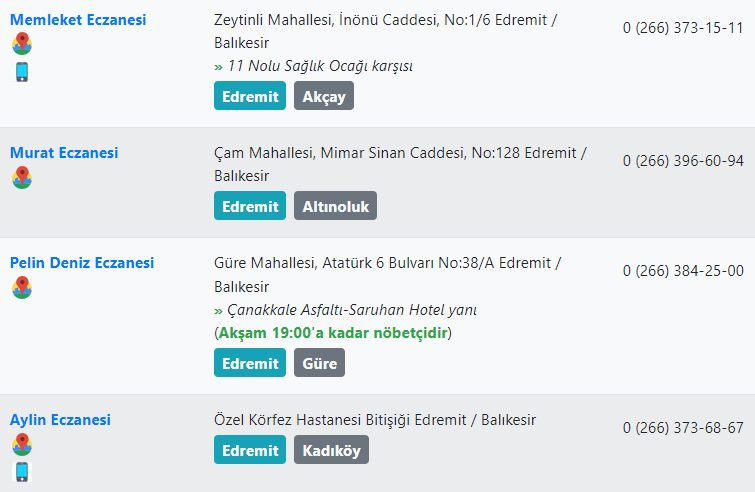Select Edremit tag under Memleket Eczanesi
755x492 pixels.
[250, 96]
